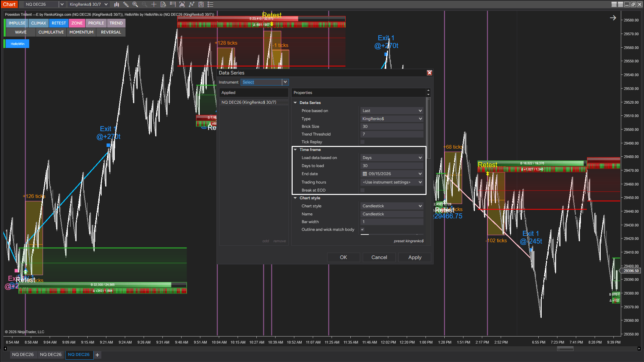
Task: Click the Properties panel vertical scrollbar
Action: tap(428, 127)
